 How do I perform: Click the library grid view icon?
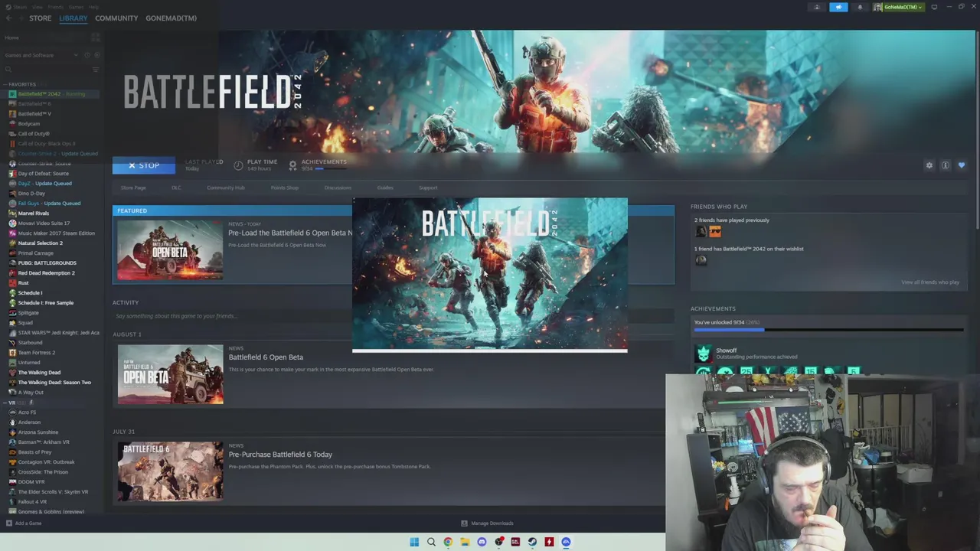pos(96,37)
